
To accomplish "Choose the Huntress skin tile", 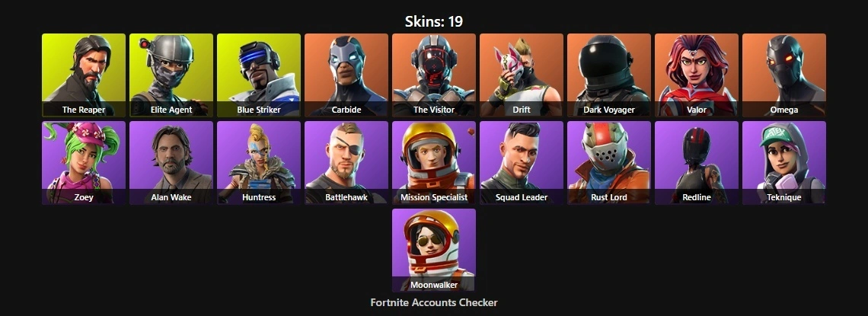I will tap(259, 163).
